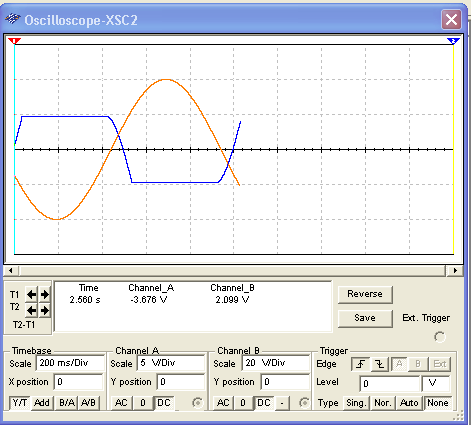Switch display mode to B/A
The height and width of the screenshot is (425, 471).
click(67, 403)
